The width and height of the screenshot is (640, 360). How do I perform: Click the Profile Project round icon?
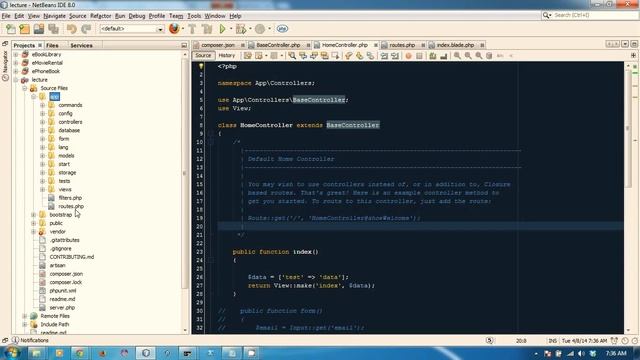(x=260, y=29)
